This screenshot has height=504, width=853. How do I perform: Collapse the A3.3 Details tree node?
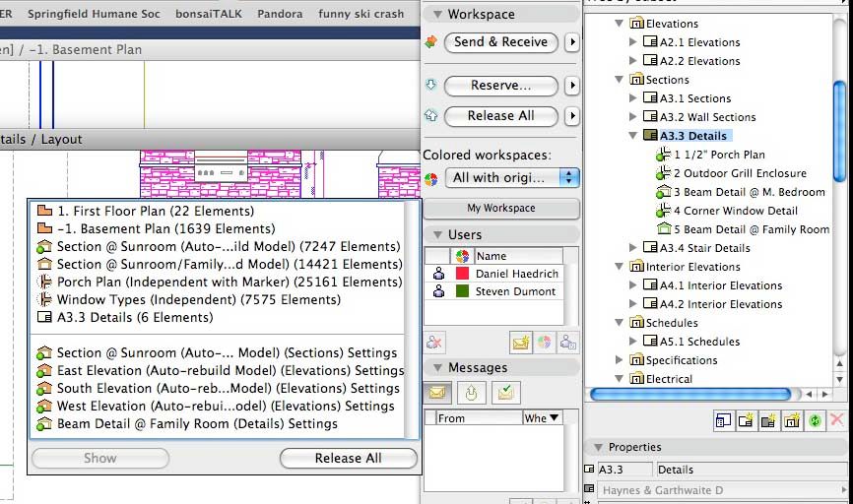point(632,136)
